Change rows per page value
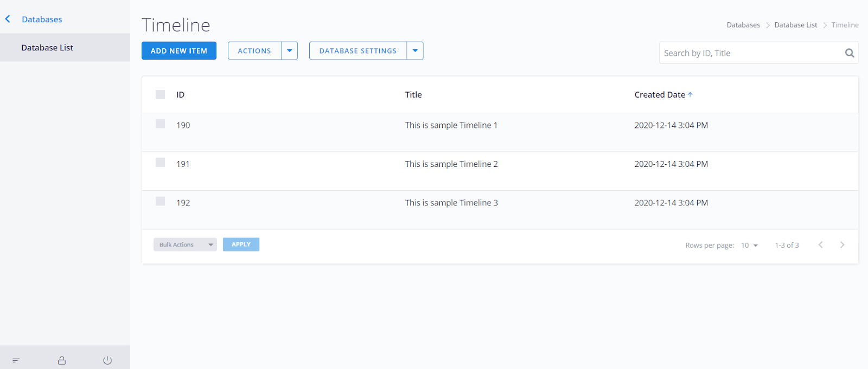Viewport: 868px width, 369px height. click(749, 245)
